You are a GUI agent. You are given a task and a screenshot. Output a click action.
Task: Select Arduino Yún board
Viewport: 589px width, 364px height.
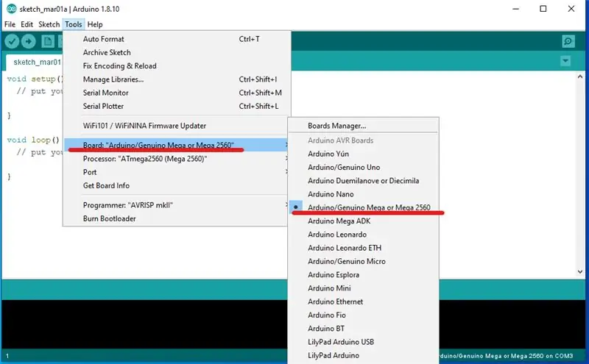[363, 154]
